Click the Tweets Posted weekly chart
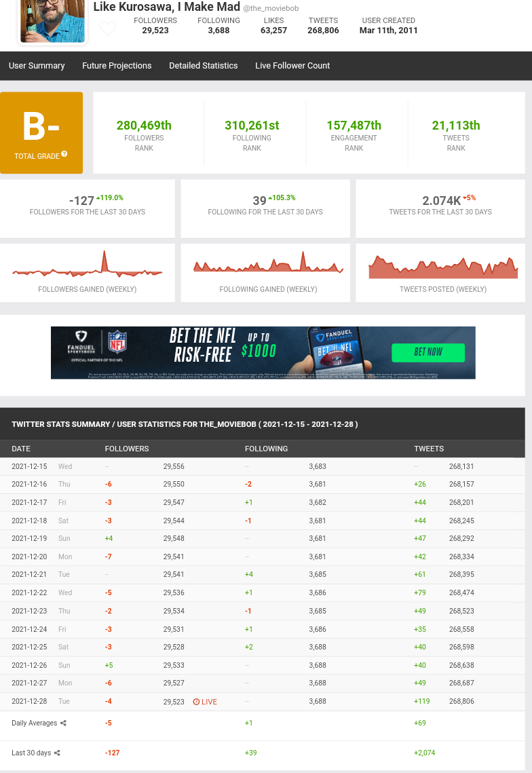The image size is (532, 773). tap(442, 266)
